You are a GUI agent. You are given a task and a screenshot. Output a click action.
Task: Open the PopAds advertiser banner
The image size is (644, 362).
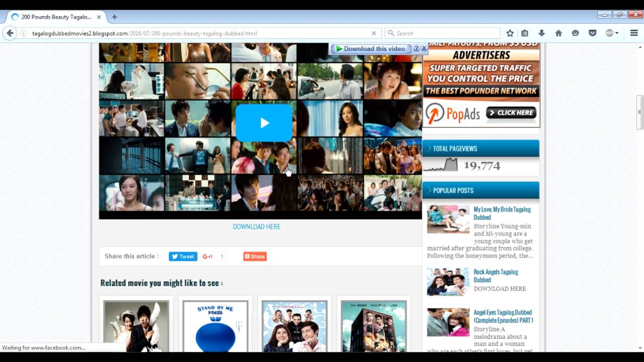[481, 84]
